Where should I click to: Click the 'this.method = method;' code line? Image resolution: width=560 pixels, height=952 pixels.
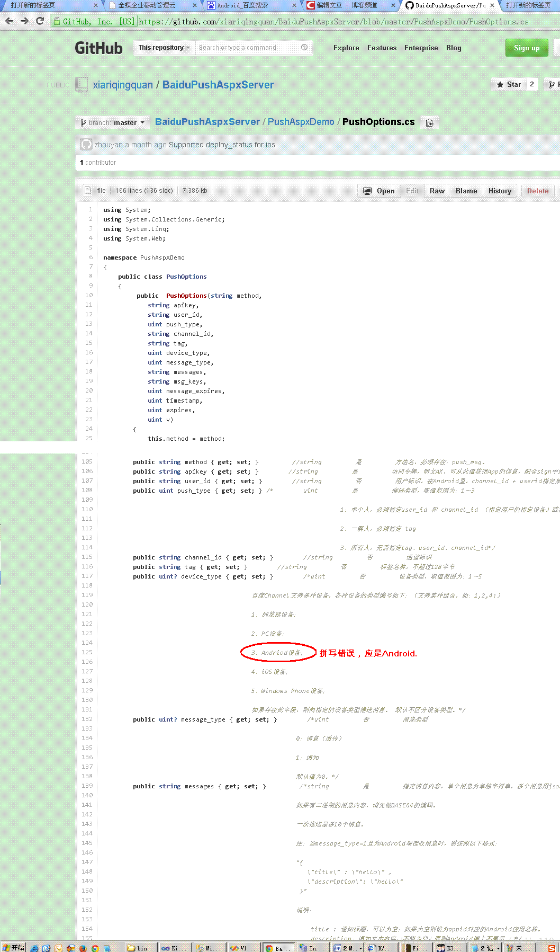click(186, 439)
